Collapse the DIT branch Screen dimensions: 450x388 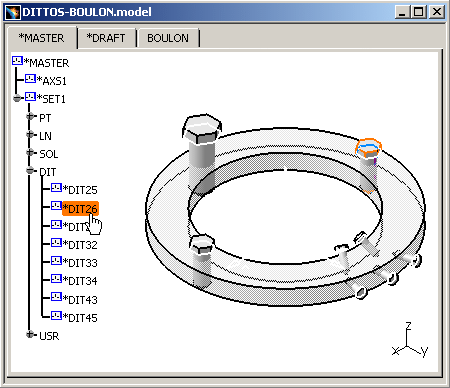30,171
